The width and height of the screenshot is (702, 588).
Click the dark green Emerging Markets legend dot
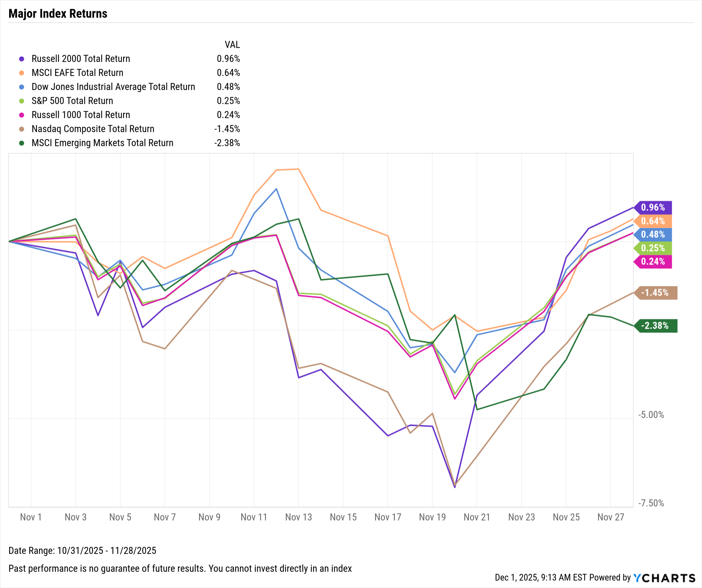coord(22,143)
